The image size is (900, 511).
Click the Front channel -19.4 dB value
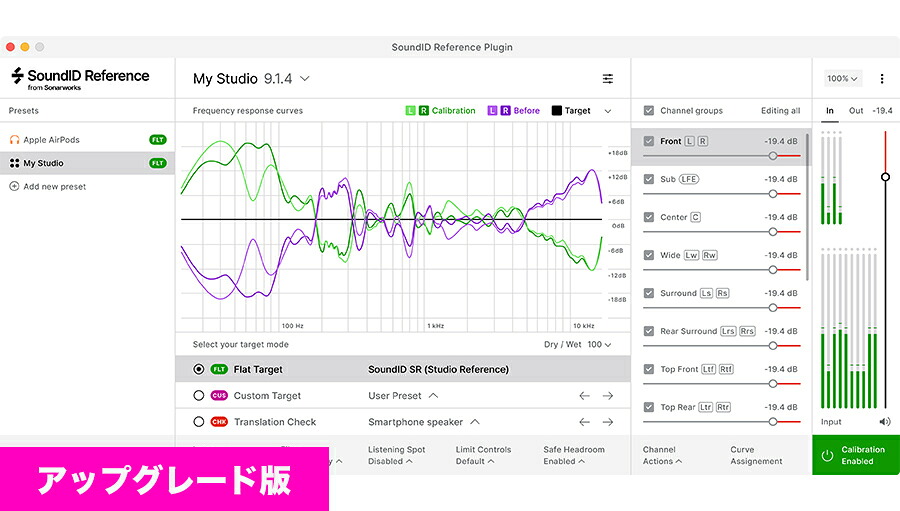tap(781, 141)
